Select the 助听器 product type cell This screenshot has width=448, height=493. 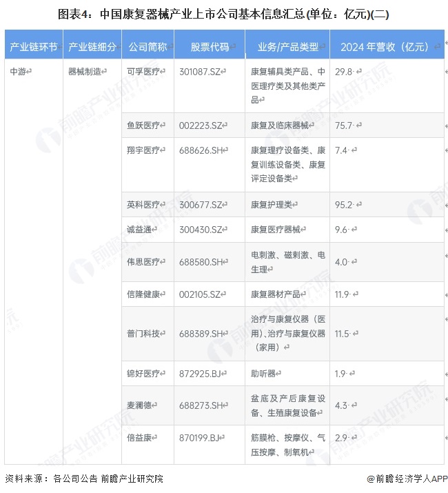click(x=263, y=373)
